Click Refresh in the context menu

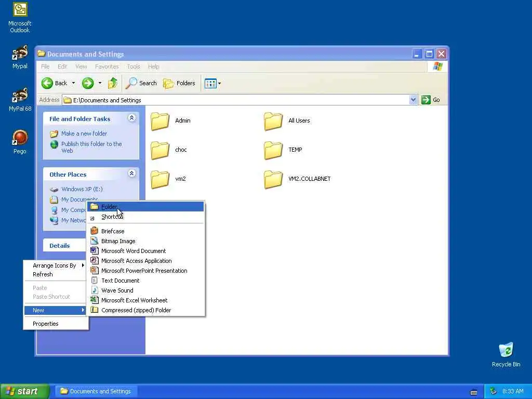(x=56, y=274)
